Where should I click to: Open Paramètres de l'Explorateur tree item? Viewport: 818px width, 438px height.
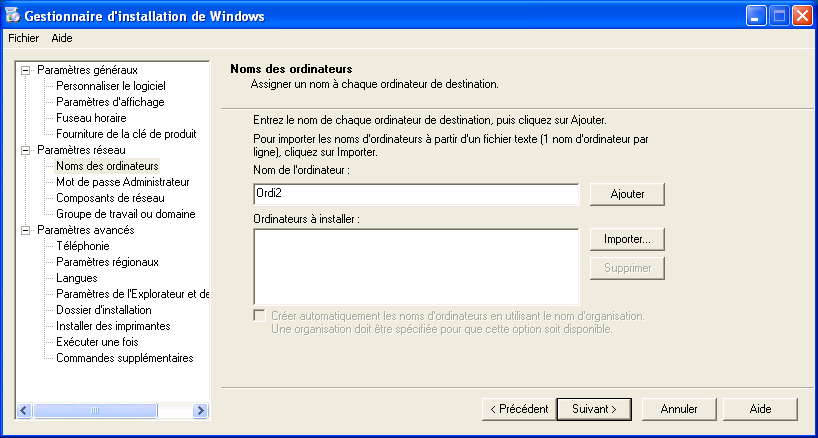pos(133,294)
